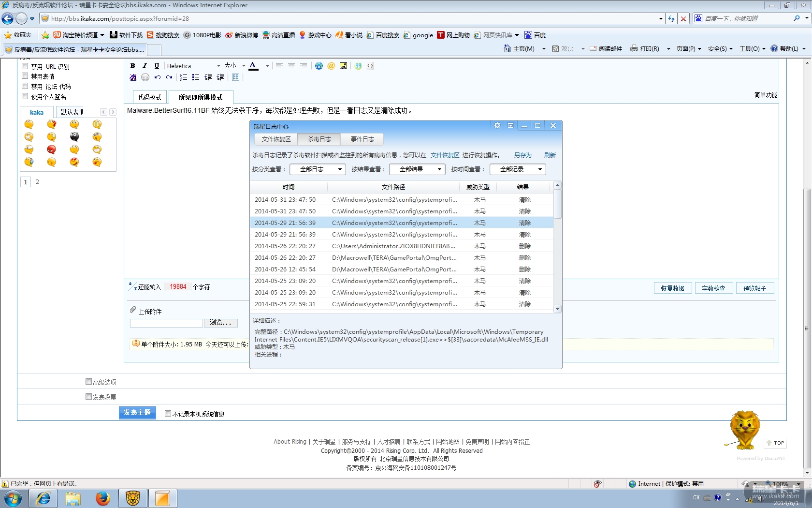
Task: Center-align text in the editor
Action: [x=291, y=66]
